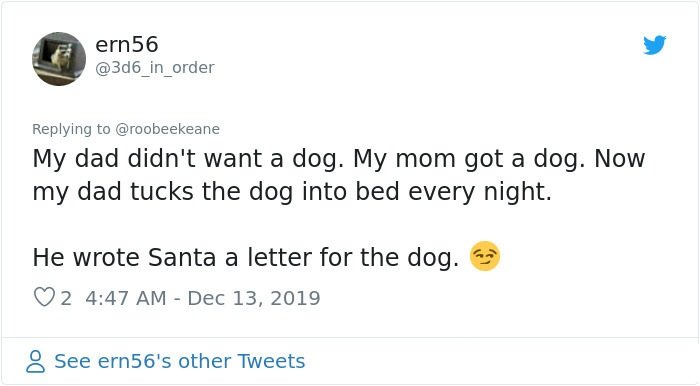Like the tweet with the heart icon
The height and width of the screenshot is (386, 700).
pos(44,297)
